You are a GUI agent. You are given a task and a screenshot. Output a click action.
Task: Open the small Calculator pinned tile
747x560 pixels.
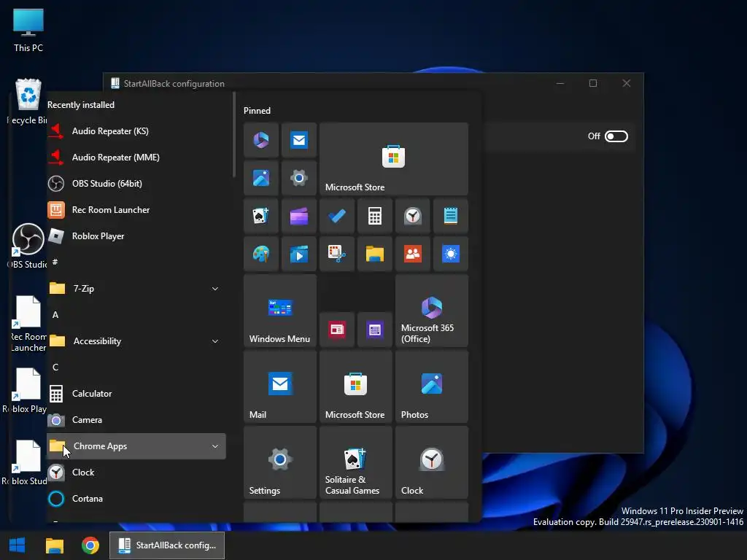point(374,216)
